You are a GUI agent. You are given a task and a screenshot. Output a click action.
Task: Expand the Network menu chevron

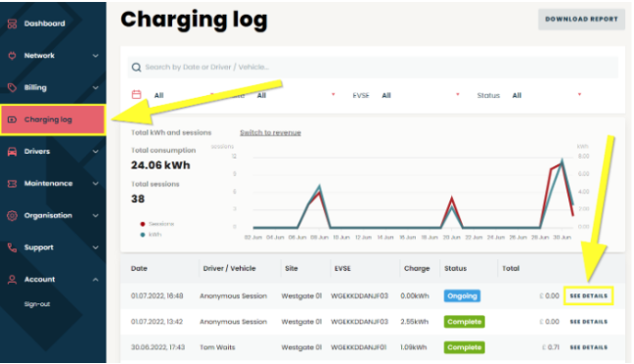(x=96, y=56)
